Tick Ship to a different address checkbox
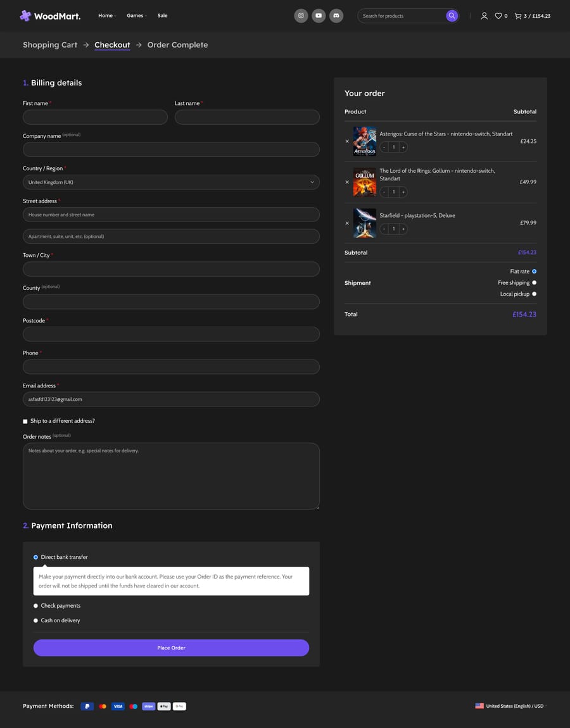 (x=25, y=422)
